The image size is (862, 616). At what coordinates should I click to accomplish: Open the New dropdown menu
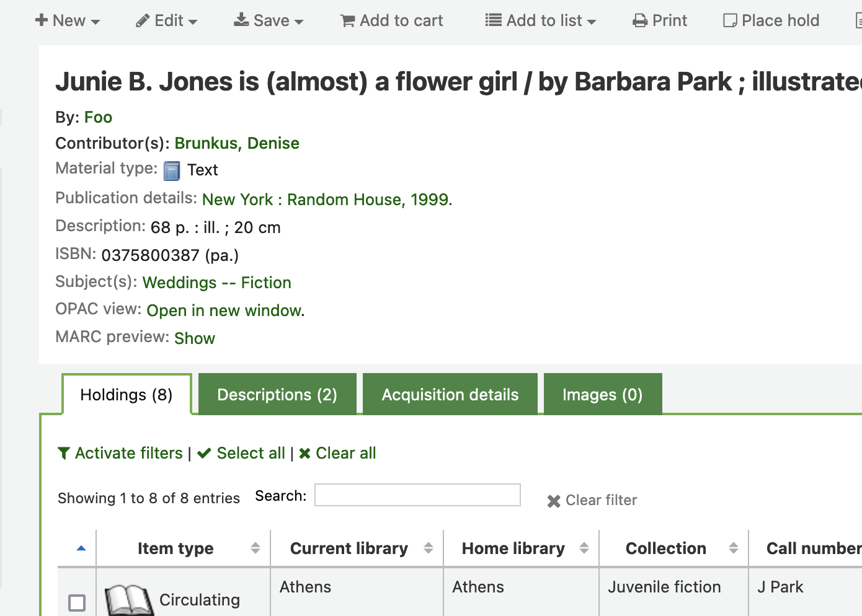(68, 21)
